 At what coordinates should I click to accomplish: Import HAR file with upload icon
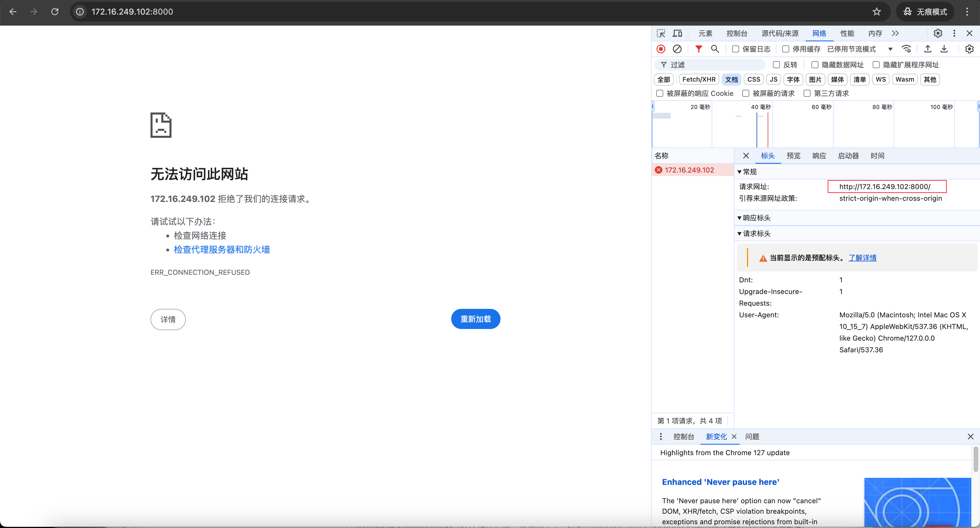pyautogui.click(x=928, y=49)
